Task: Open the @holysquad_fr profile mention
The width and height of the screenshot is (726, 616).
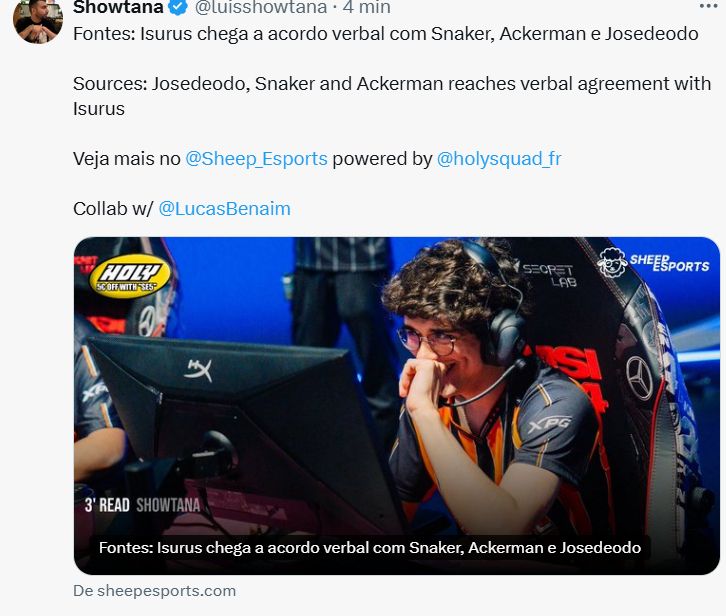Action: 499,159
